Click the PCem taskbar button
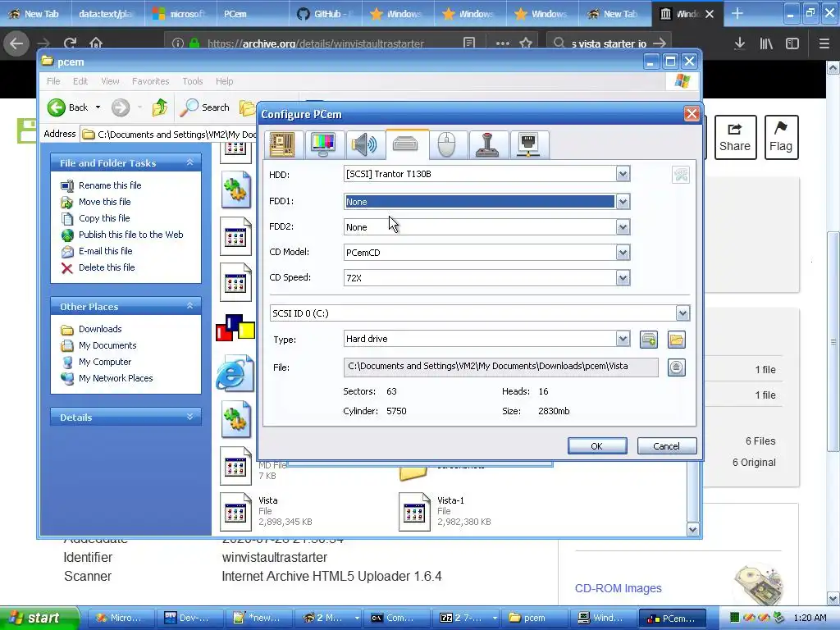840x630 pixels. tap(673, 619)
